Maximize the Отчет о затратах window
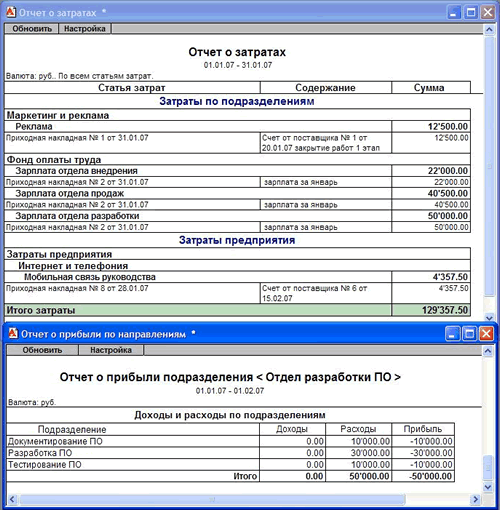This screenshot has height=510, width=500. tap(471, 13)
